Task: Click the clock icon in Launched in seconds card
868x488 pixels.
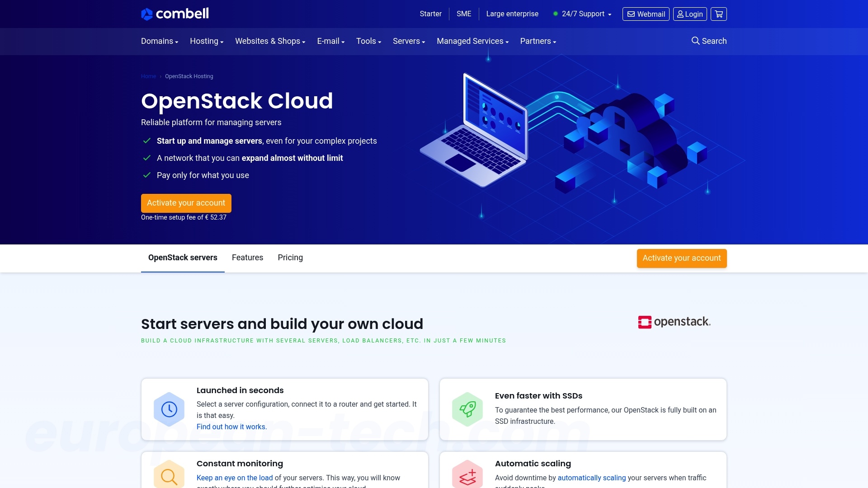Action: [x=169, y=409]
